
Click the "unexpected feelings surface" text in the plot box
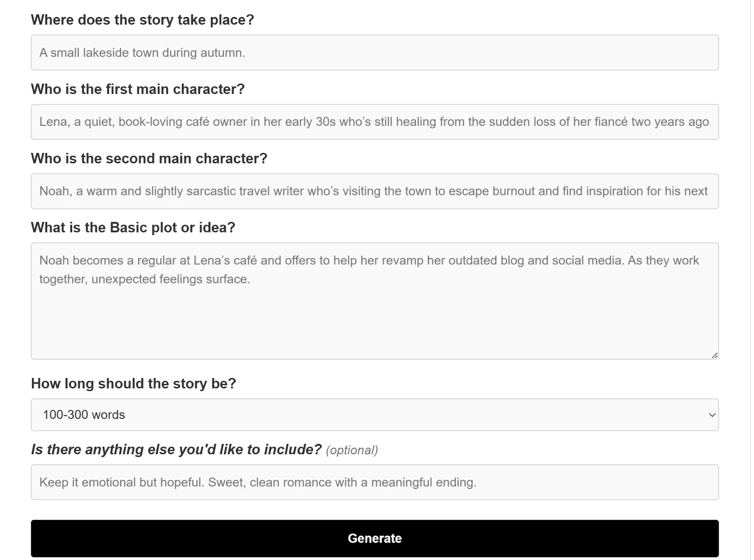[x=171, y=279]
